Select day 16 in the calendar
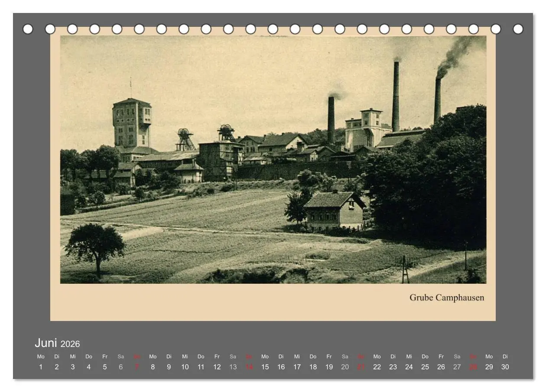The height and width of the screenshot is (392, 546). [x=281, y=367]
